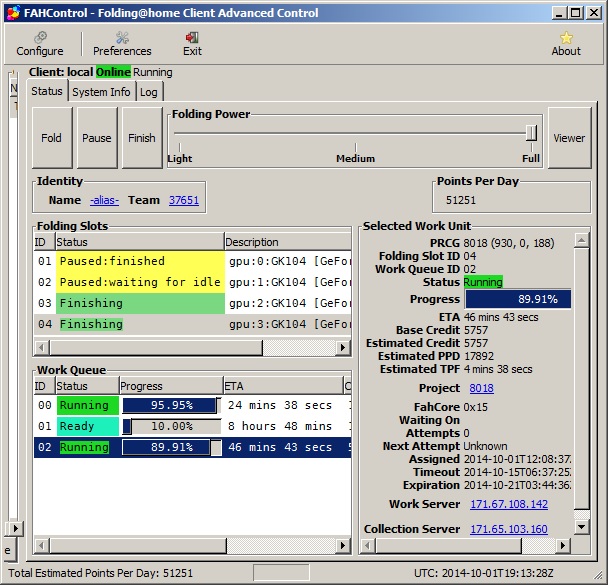The image size is (608, 585).
Task: Open the team 37651 link
Action: (184, 200)
